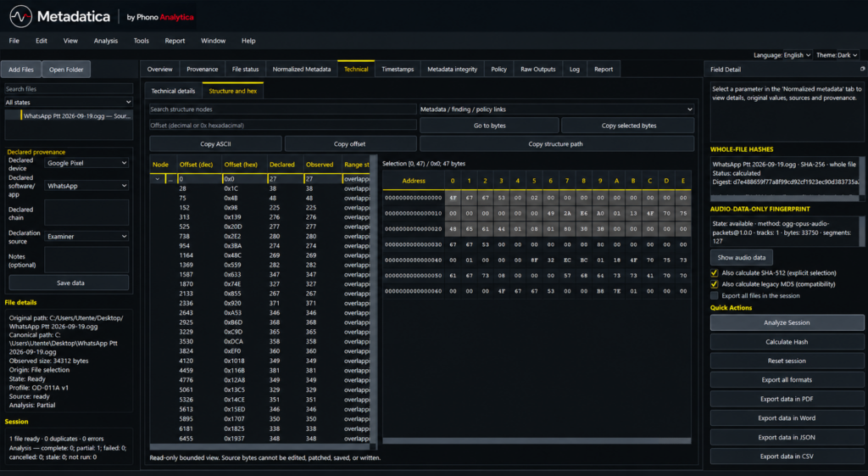
Task: Click the Go to bytes button
Action: [489, 126]
